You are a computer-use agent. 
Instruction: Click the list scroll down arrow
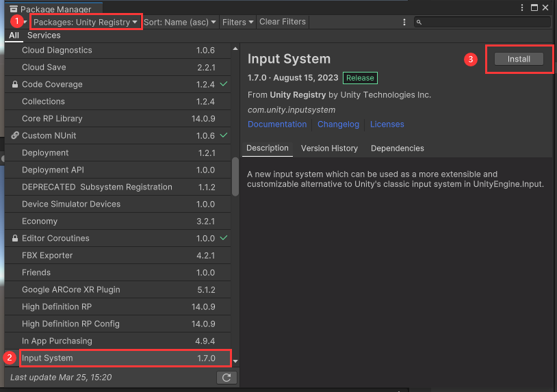(x=235, y=361)
